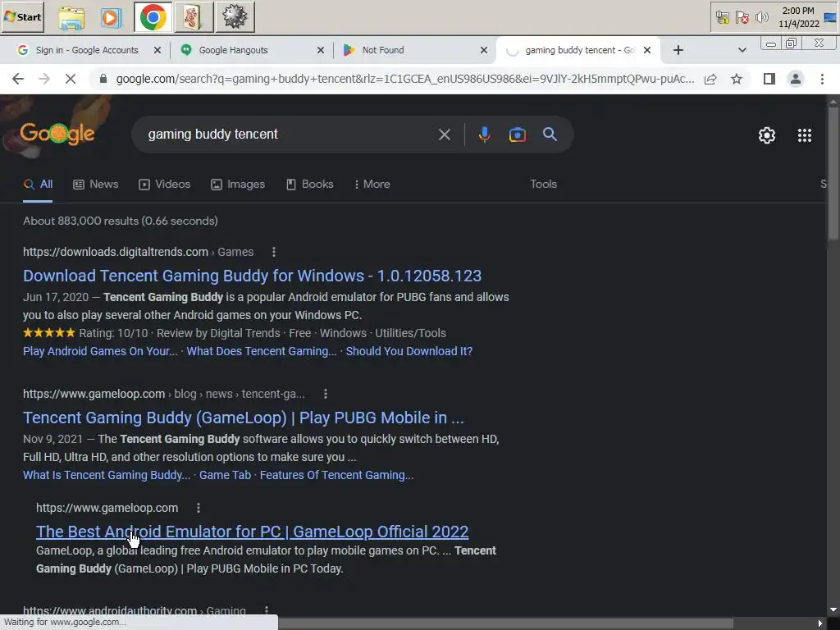Open What Is Tencent Gaming Buddy... sublink
Image resolution: width=840 pixels, height=630 pixels.
click(x=107, y=475)
